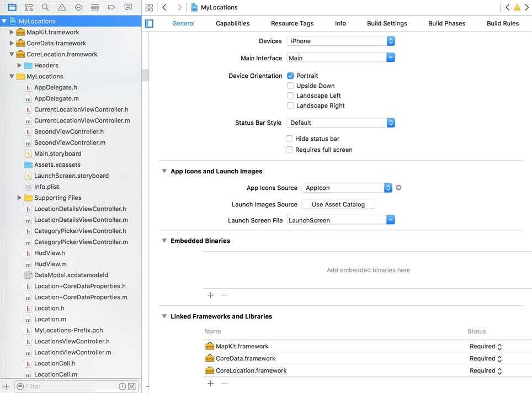532x393 pixels.
Task: Open the Symbol navigator hierarchy icon
Action: coord(29,7)
